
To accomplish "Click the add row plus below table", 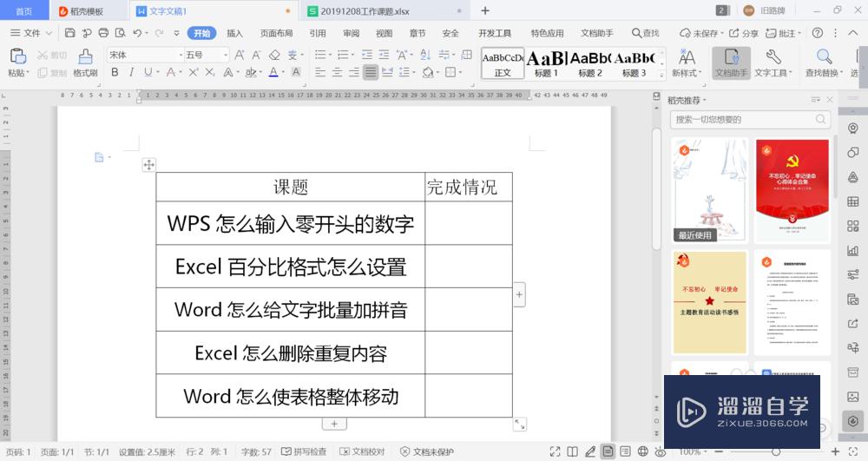I will point(334,424).
